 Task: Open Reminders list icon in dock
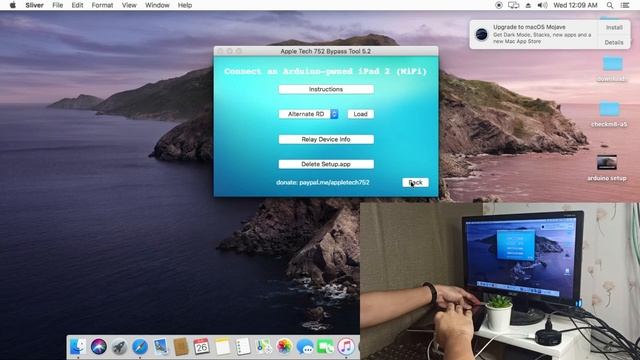243,347
